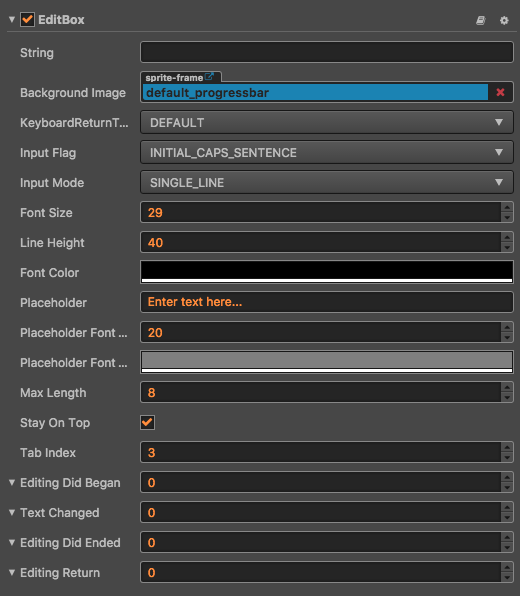Edit the Font Size value field
Viewport: 520px width, 596px height.
pos(320,212)
